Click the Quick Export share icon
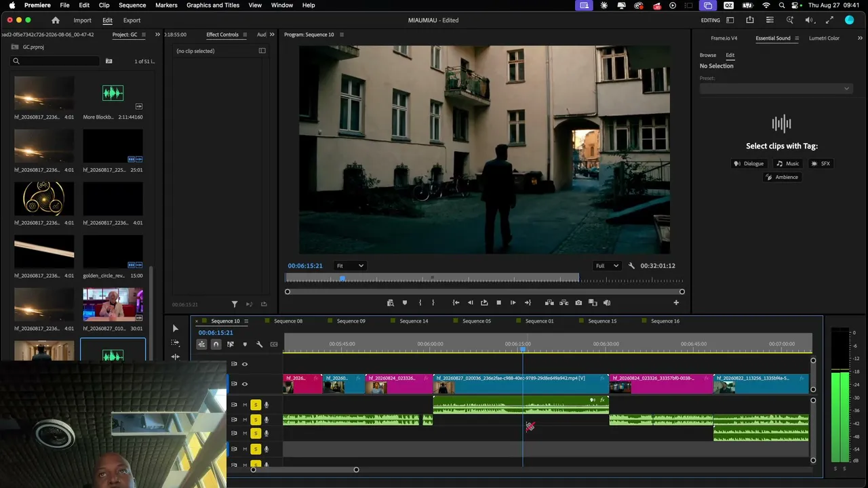The image size is (868, 488). click(750, 20)
